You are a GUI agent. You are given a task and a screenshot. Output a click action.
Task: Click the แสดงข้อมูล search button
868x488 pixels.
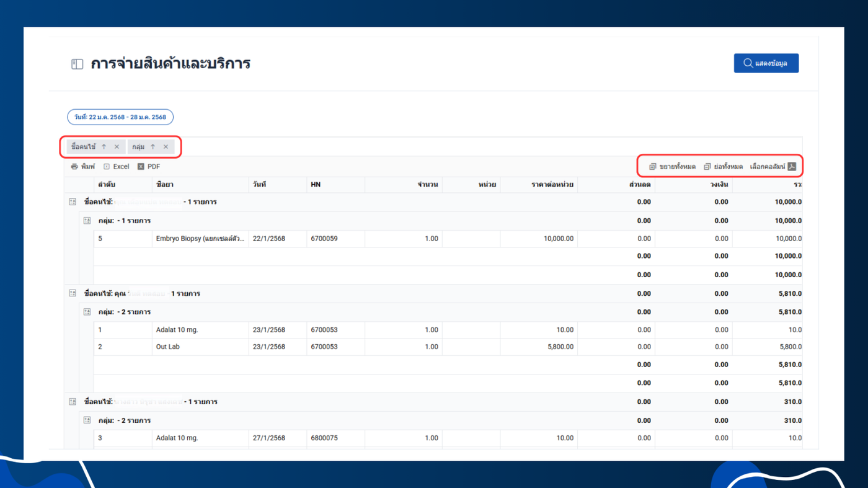766,63
